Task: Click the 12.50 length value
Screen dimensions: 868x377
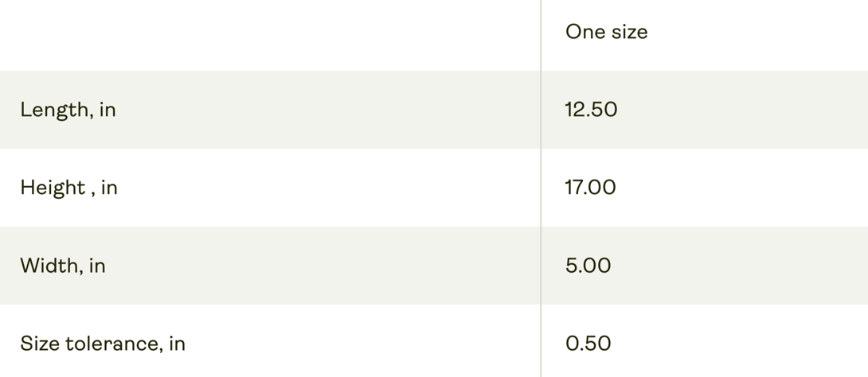Action: pyautogui.click(x=591, y=110)
